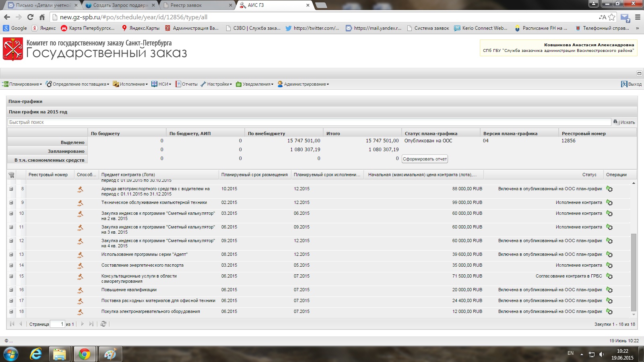Click the gavel method icon in row 11
This screenshot has width=644, height=362.
[x=80, y=227]
